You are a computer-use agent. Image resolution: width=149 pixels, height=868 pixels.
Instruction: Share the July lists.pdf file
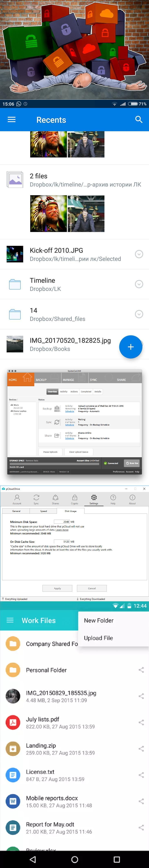[x=141, y=722]
